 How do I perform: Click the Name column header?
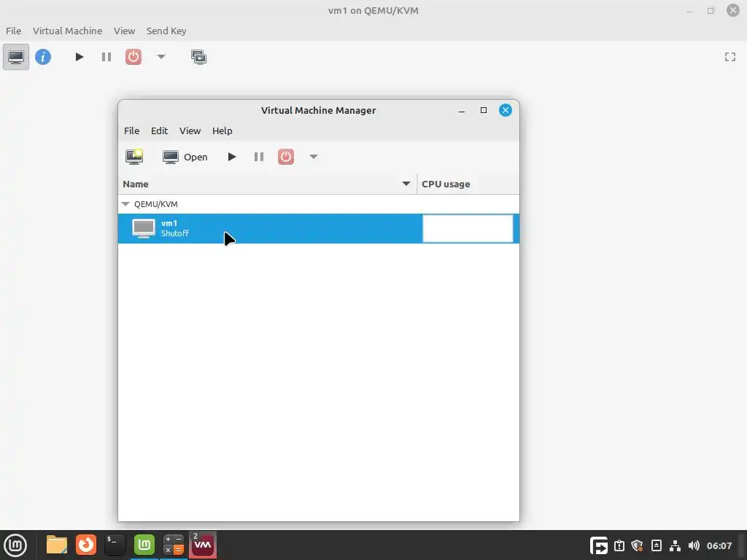point(267,184)
